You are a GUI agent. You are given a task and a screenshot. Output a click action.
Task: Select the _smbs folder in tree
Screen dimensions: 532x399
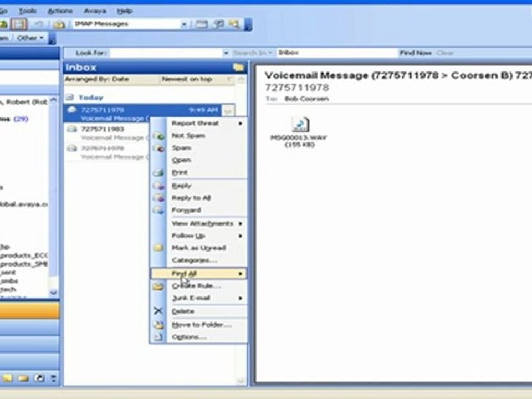[x=9, y=281]
